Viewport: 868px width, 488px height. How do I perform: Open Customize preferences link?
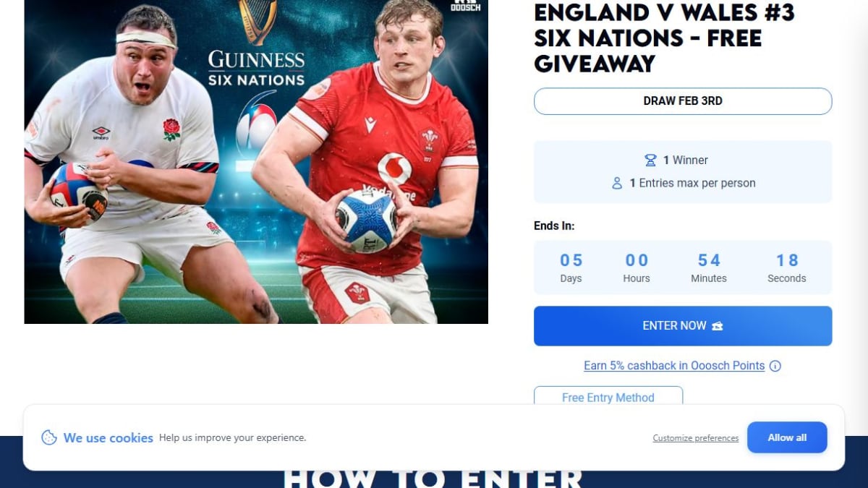[696, 438]
